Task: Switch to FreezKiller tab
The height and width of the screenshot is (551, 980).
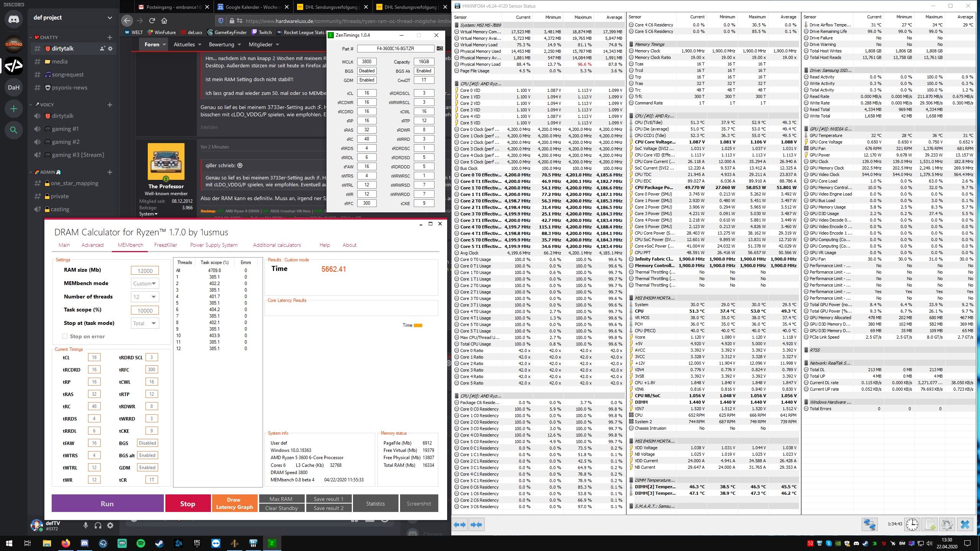Action: (165, 245)
